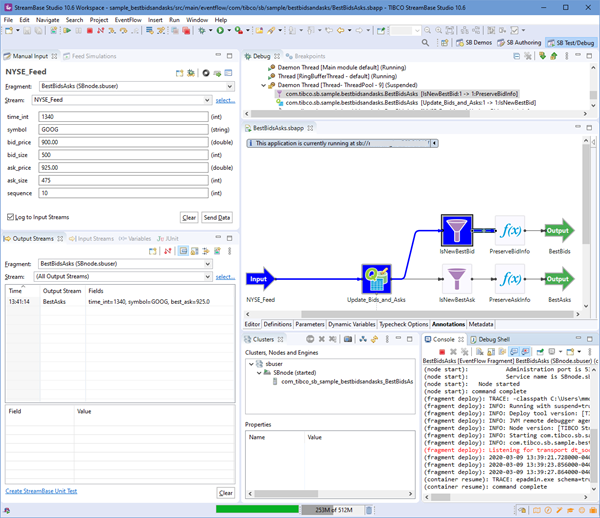Click the IsNewBestBid filter operator
The width and height of the screenshot is (600, 518).
[456, 231]
